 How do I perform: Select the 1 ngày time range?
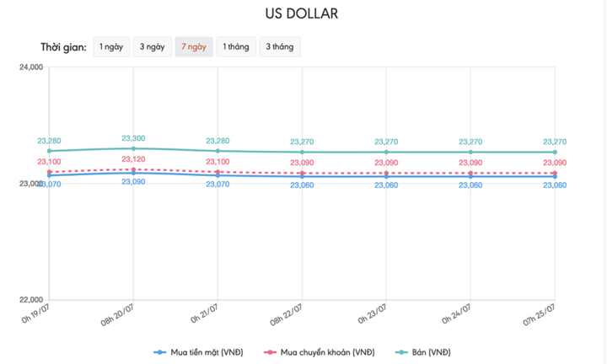click(111, 47)
